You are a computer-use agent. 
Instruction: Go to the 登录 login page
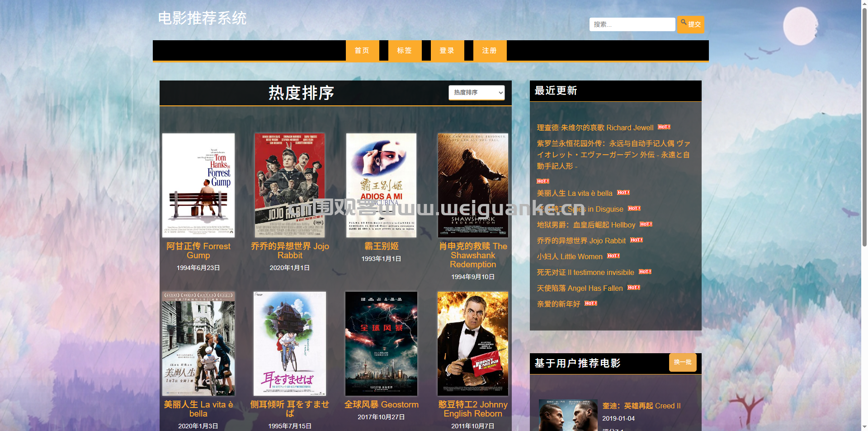[x=447, y=50]
